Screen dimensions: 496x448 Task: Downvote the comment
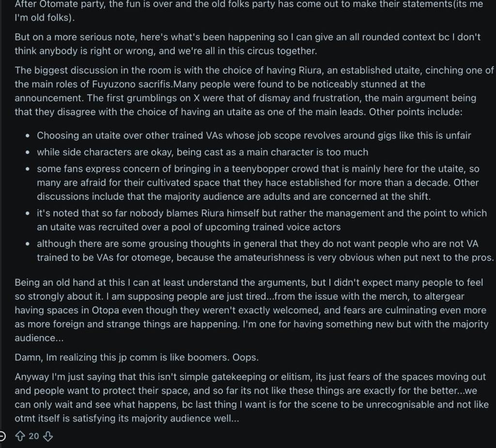[x=47, y=436]
